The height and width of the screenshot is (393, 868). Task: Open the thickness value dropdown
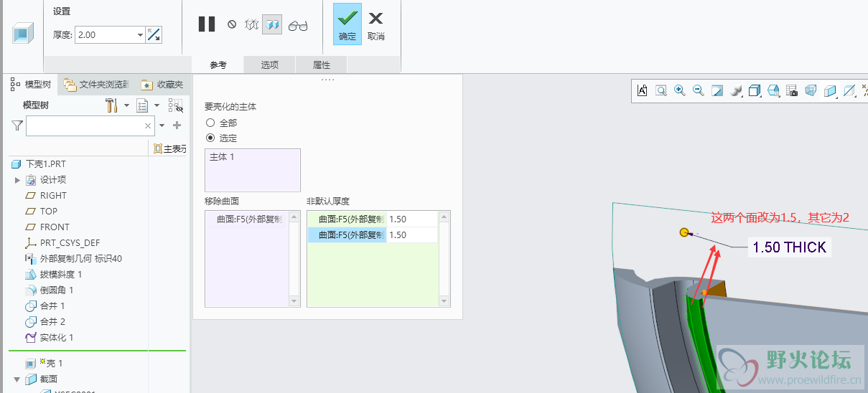tap(140, 34)
